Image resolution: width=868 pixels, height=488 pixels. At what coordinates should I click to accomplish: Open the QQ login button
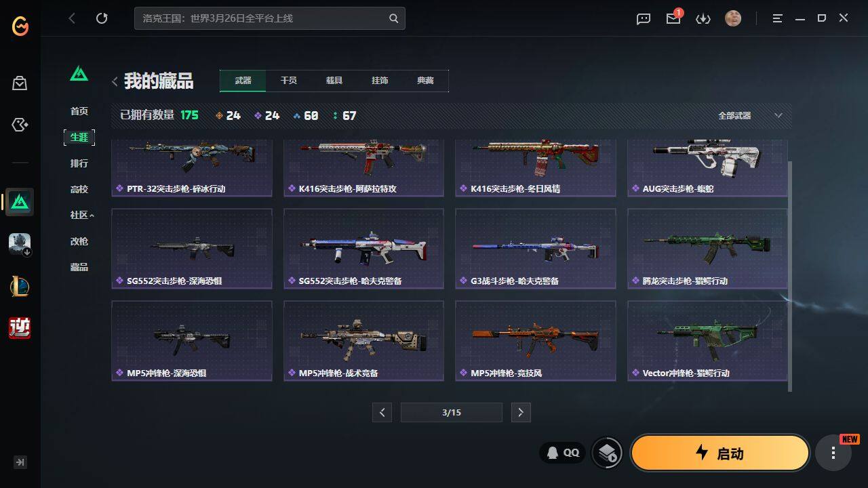pos(563,453)
